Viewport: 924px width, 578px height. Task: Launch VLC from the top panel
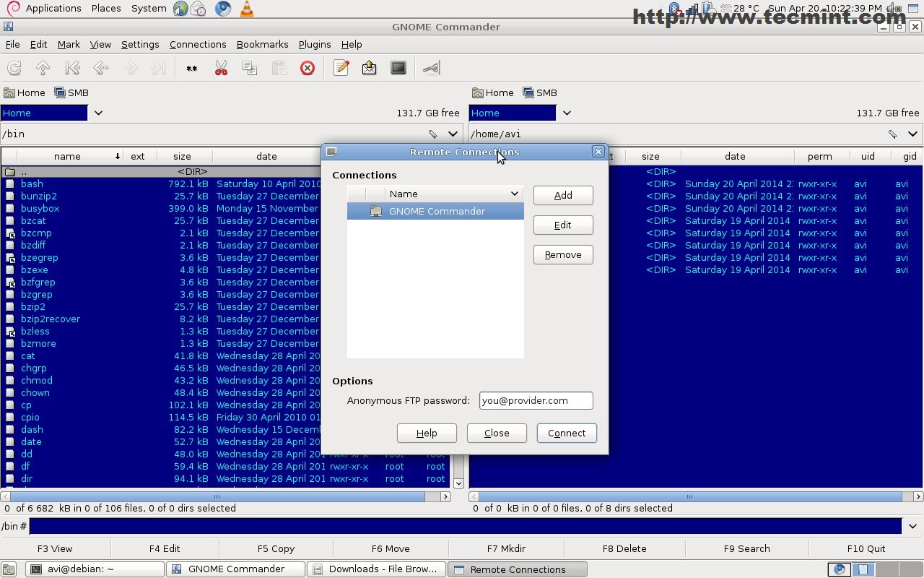coord(246,9)
